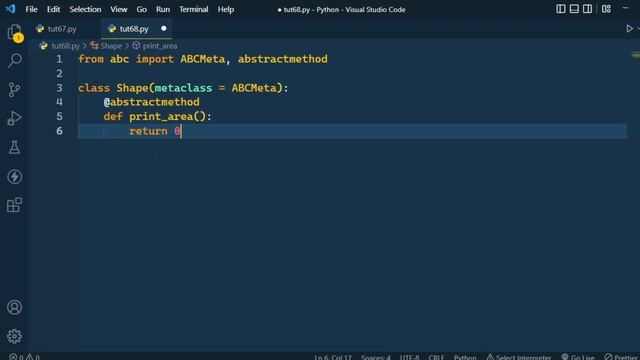Open the Selection menu

coord(85,9)
